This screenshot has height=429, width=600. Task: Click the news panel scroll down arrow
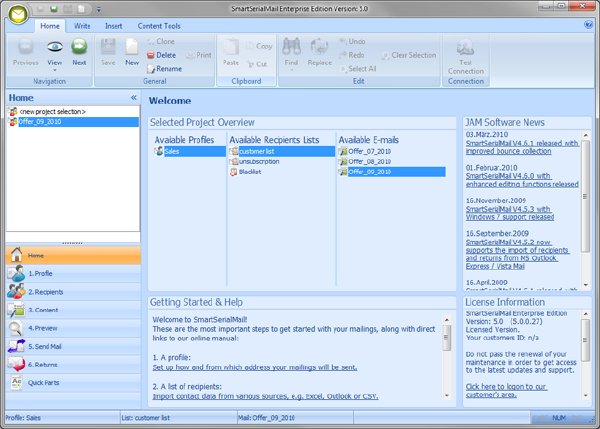(x=586, y=285)
